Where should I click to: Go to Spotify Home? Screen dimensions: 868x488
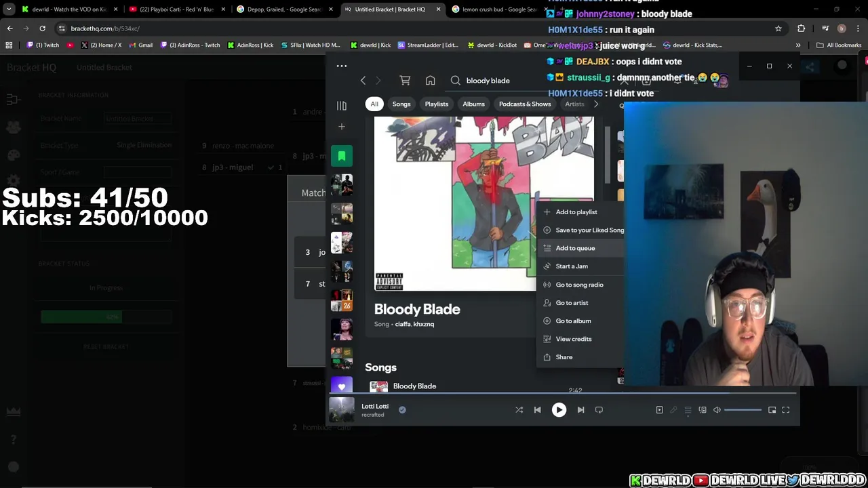click(430, 81)
